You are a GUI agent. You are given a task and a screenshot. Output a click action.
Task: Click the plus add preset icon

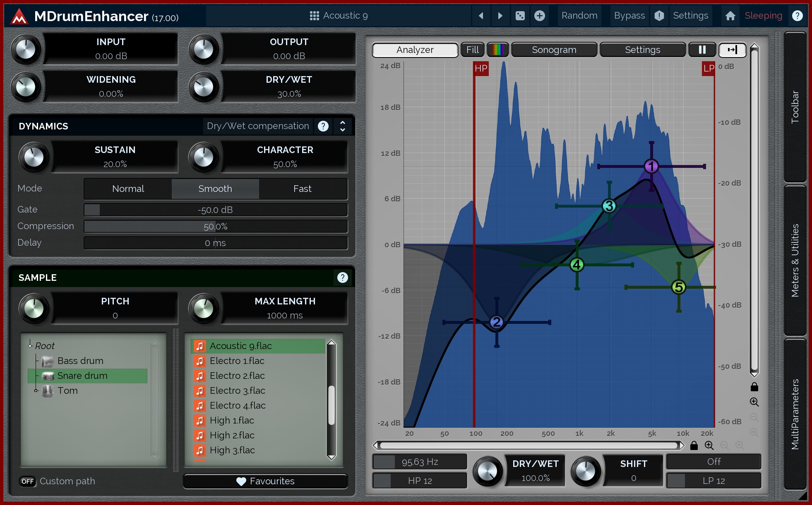(539, 16)
